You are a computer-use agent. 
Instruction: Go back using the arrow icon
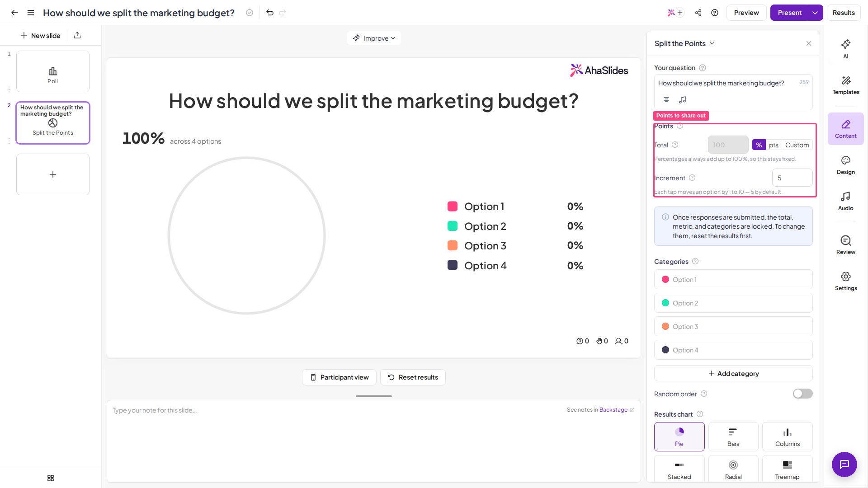click(x=14, y=13)
